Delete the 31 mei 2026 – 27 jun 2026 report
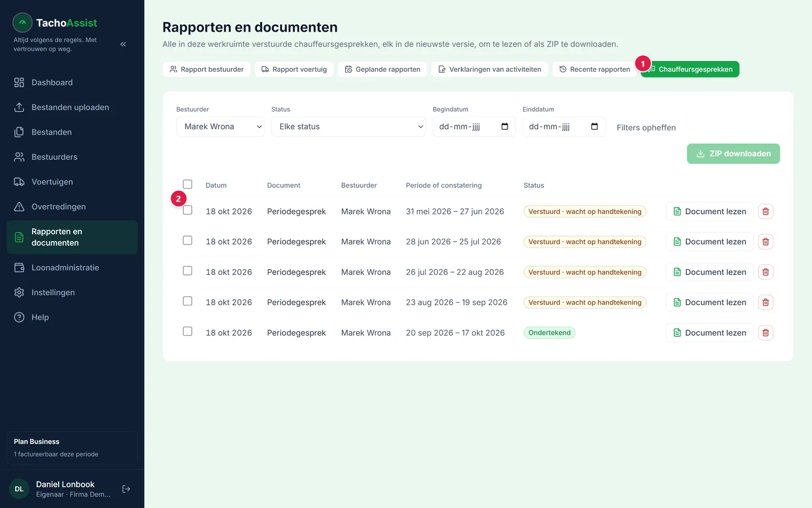812x508 pixels. [765, 212]
